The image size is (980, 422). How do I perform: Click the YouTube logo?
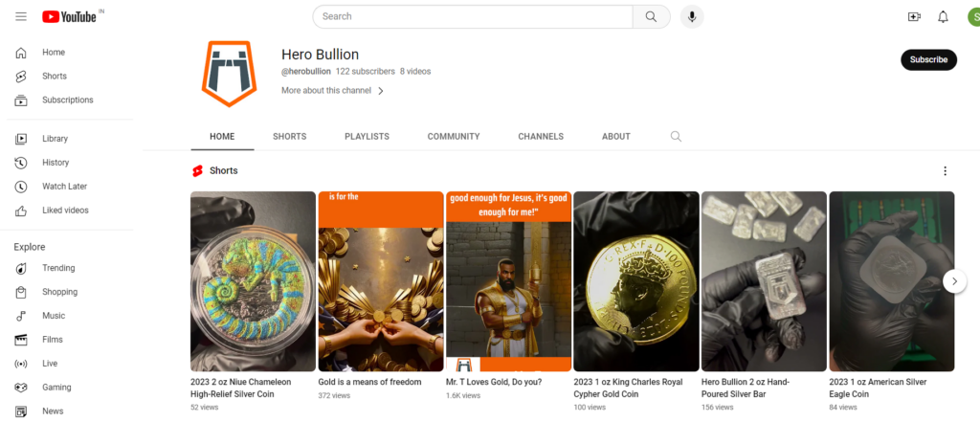(69, 17)
